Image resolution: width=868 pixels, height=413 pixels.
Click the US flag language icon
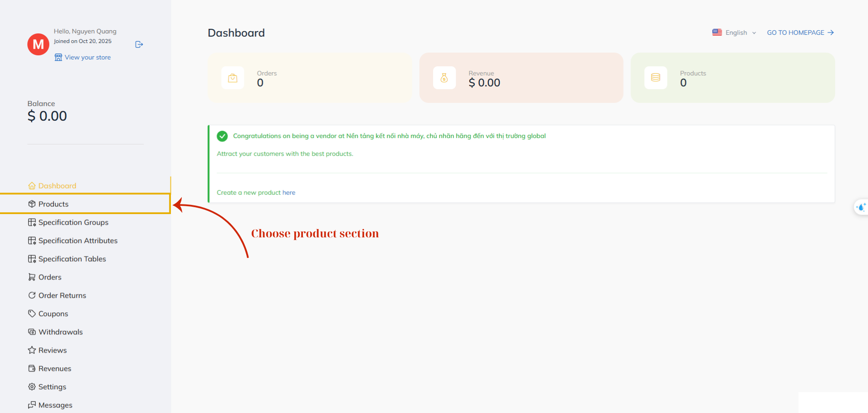pyautogui.click(x=717, y=32)
